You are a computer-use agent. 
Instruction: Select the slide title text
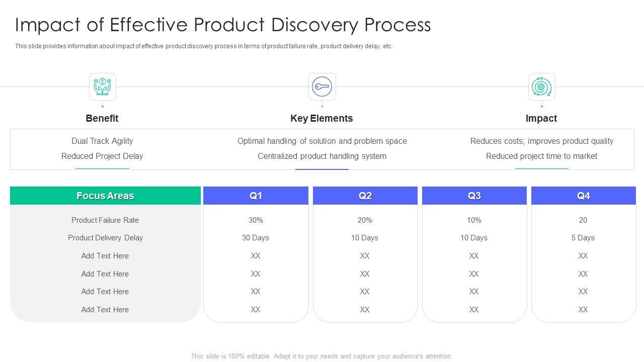223,25
